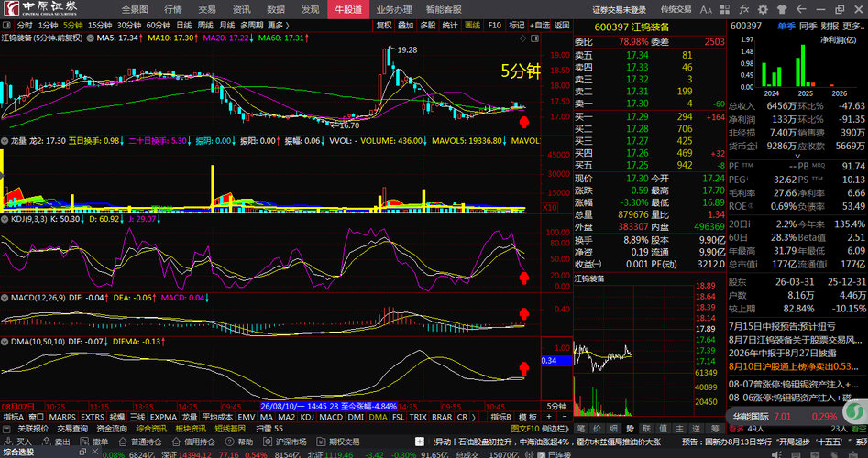Image resolution: width=868 pixels, height=458 pixels.
Task: Click 传统交易 button
Action: point(676,9)
